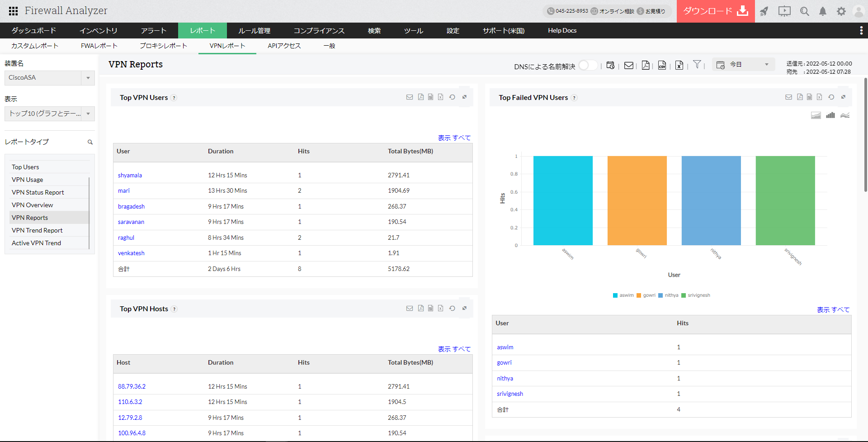Image resolution: width=868 pixels, height=442 pixels.
Task: Switch to the プロキシレポート tab
Action: [163, 46]
